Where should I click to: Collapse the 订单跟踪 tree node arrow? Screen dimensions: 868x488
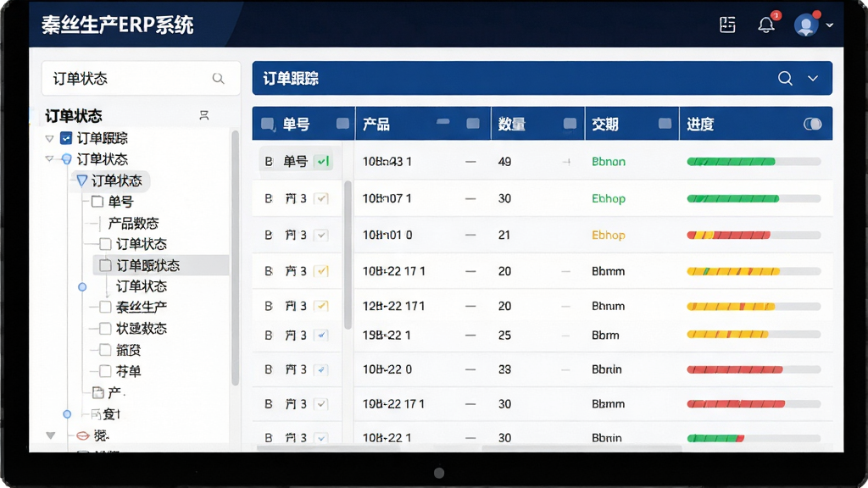(x=50, y=138)
